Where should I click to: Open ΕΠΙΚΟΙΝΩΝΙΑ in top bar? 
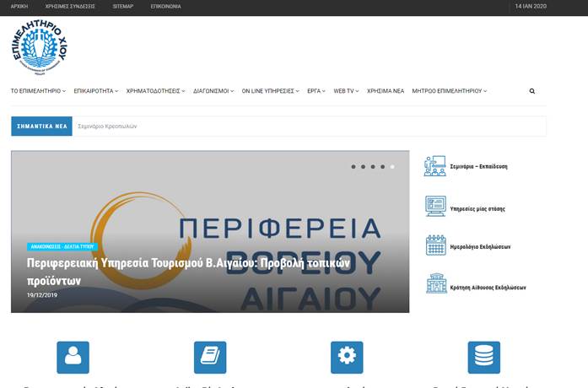165,7
